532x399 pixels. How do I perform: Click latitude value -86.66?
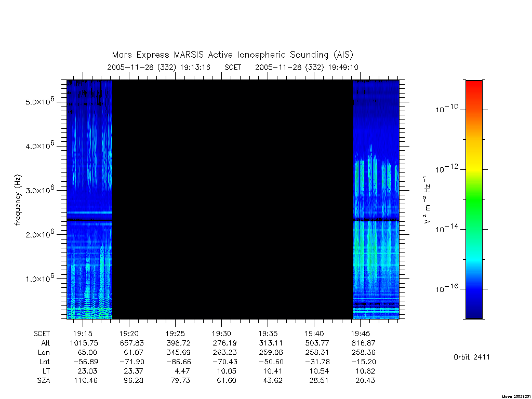click(178, 362)
